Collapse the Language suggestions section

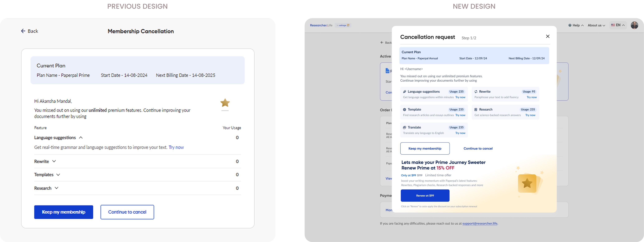click(x=81, y=138)
